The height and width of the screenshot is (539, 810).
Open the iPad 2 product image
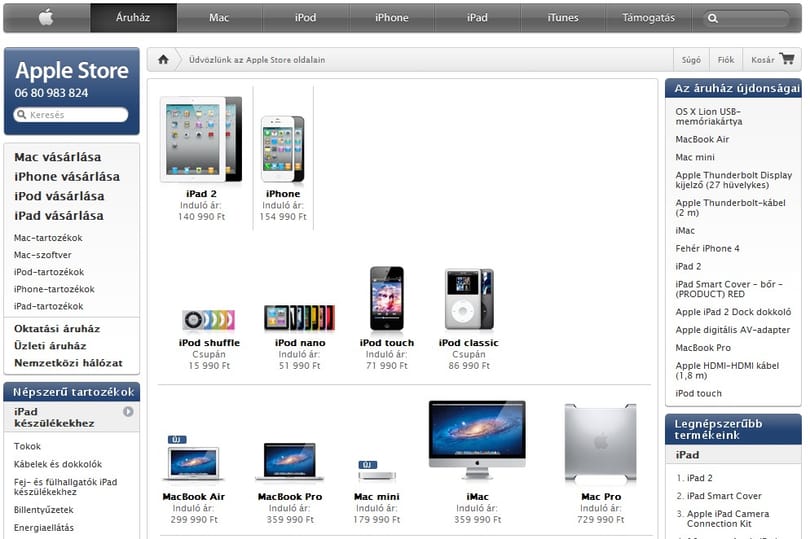pyautogui.click(x=201, y=140)
